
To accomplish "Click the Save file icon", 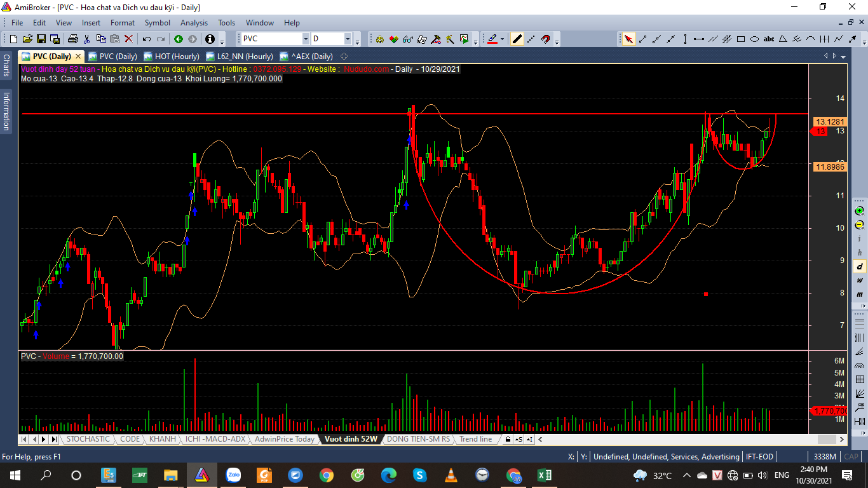I will point(40,39).
